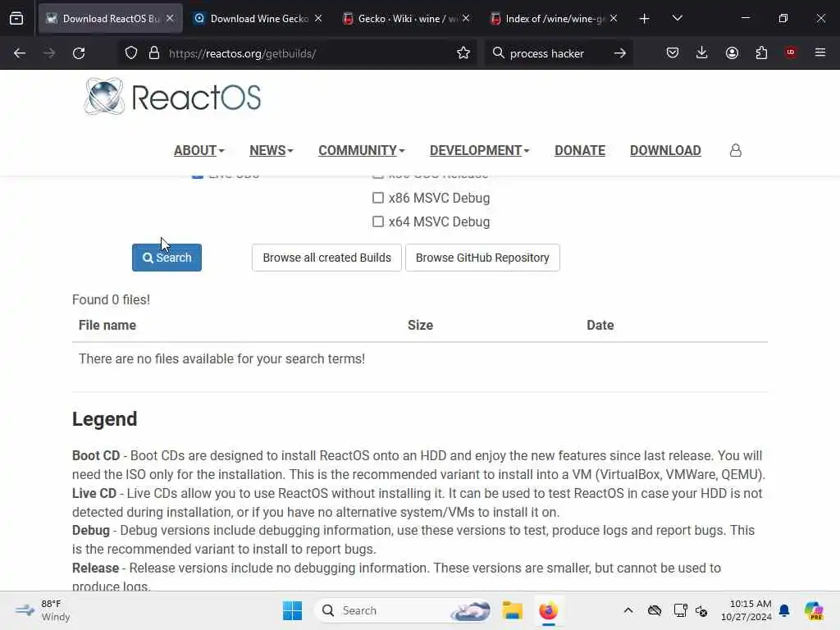Close the Download Wine Gecko tab
This screenshot has height=630, width=840.
pyautogui.click(x=318, y=18)
